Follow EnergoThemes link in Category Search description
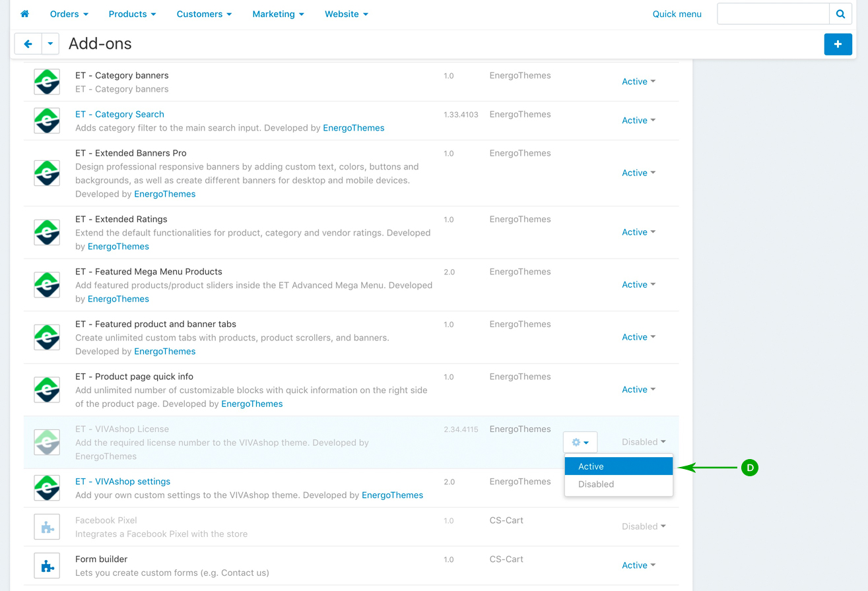 [353, 128]
